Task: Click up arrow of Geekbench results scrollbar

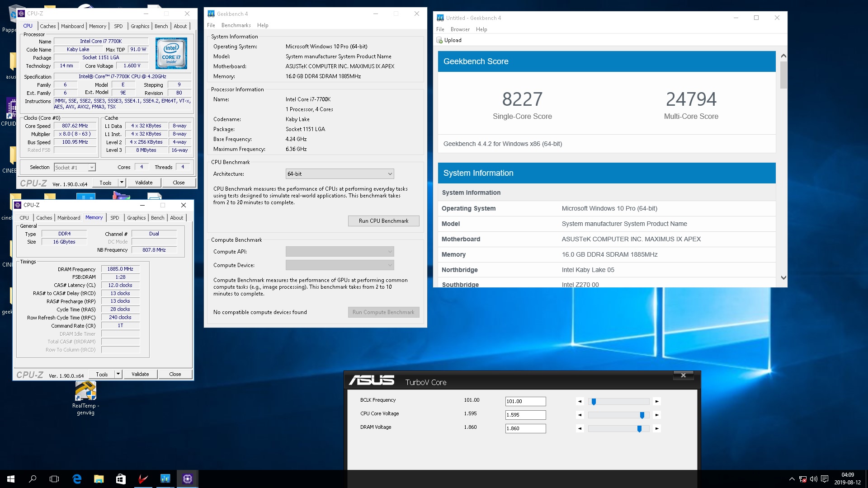Action: (x=783, y=56)
